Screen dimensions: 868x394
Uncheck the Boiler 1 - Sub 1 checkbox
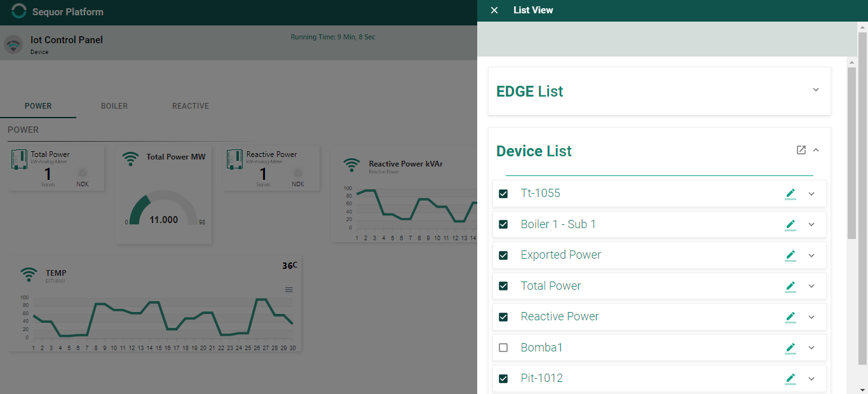coord(503,224)
